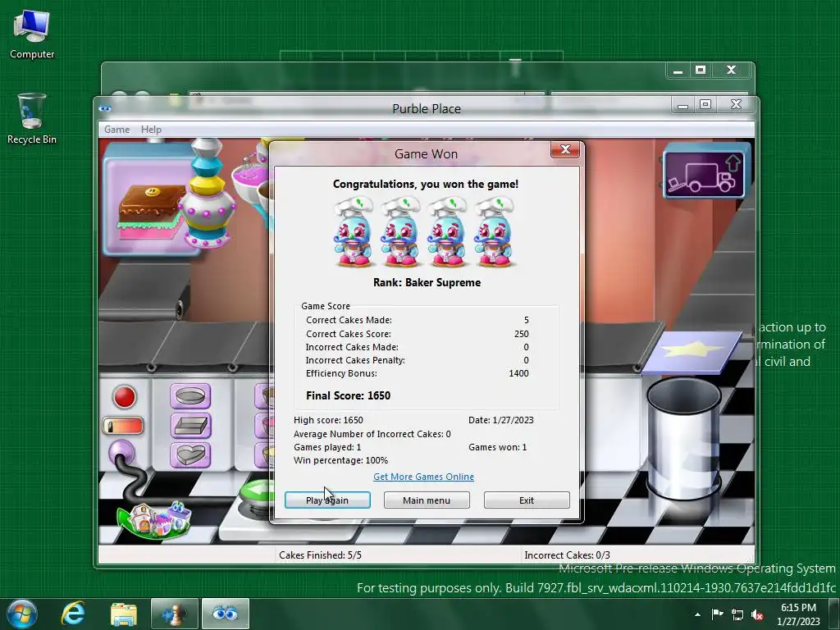Show hidden tray icons arrow
840x630 pixels.
tap(697, 614)
